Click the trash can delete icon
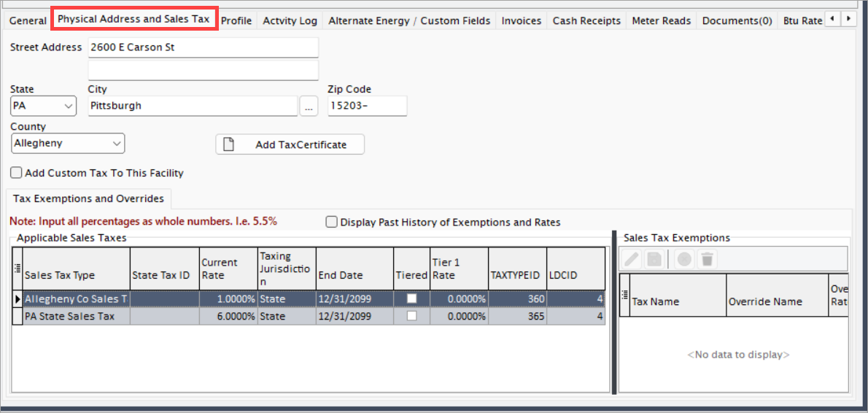This screenshot has height=413, width=868. [707, 258]
